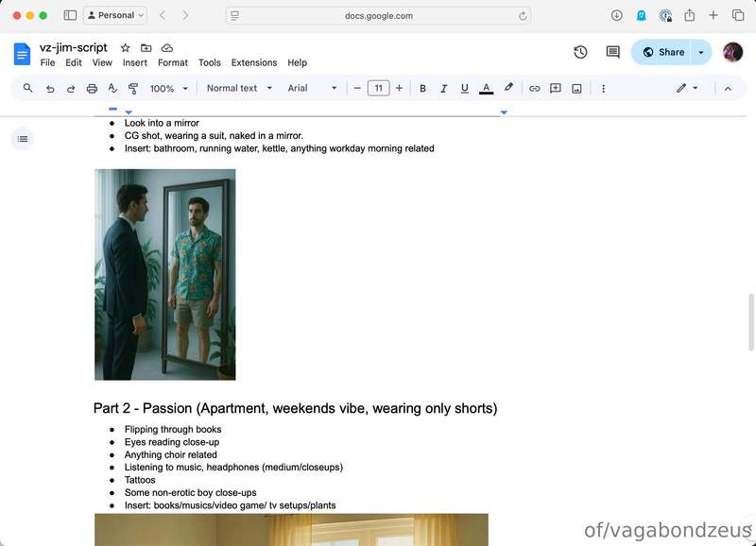Open the comments icon

(x=612, y=52)
